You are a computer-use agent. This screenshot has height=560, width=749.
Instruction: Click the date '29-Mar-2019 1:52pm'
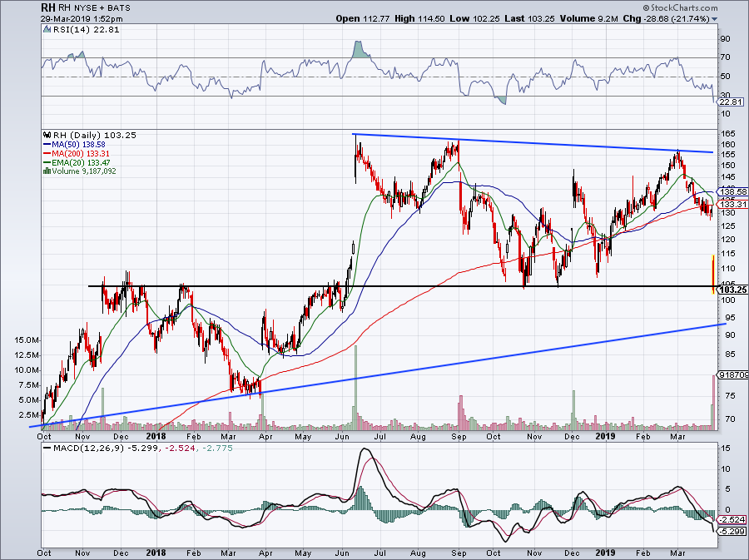tap(82, 19)
